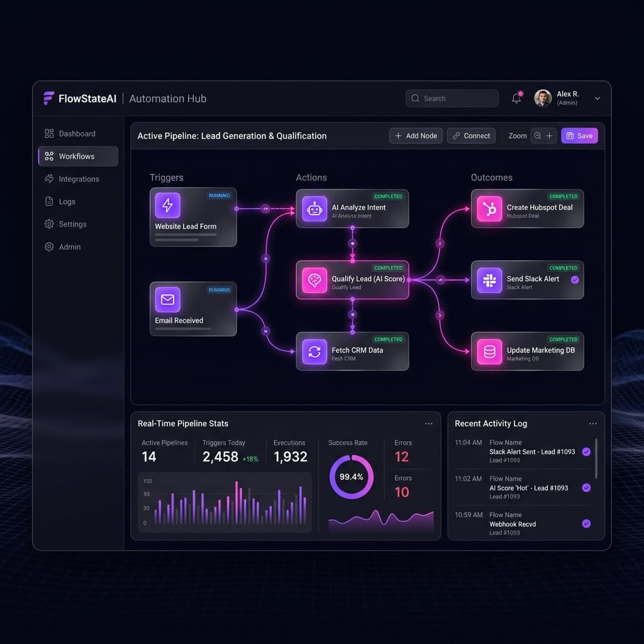Image resolution: width=644 pixels, height=644 pixels.
Task: Toggle the checkmark on Send Slack Alert node
Action: (x=575, y=280)
